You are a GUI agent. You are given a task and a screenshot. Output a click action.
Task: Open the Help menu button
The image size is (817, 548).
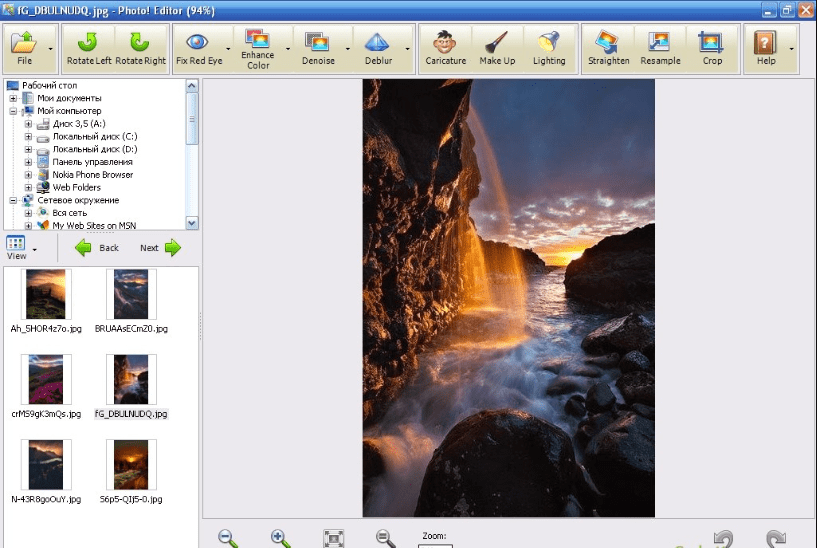[x=766, y=48]
